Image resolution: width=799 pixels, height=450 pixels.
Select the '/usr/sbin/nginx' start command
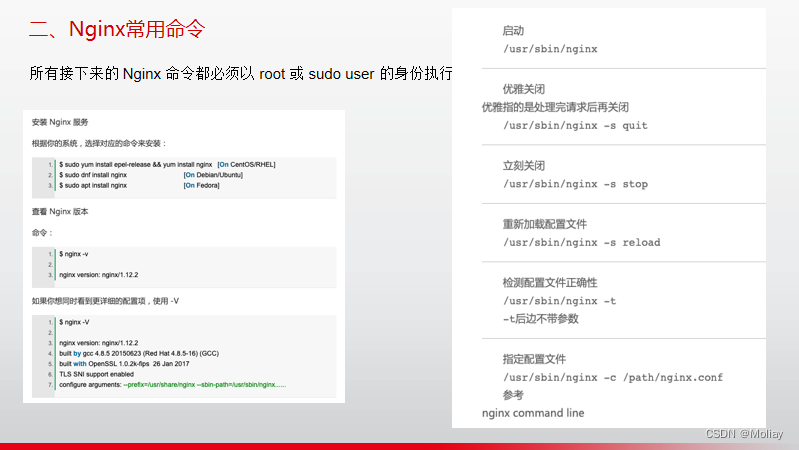[550, 49]
